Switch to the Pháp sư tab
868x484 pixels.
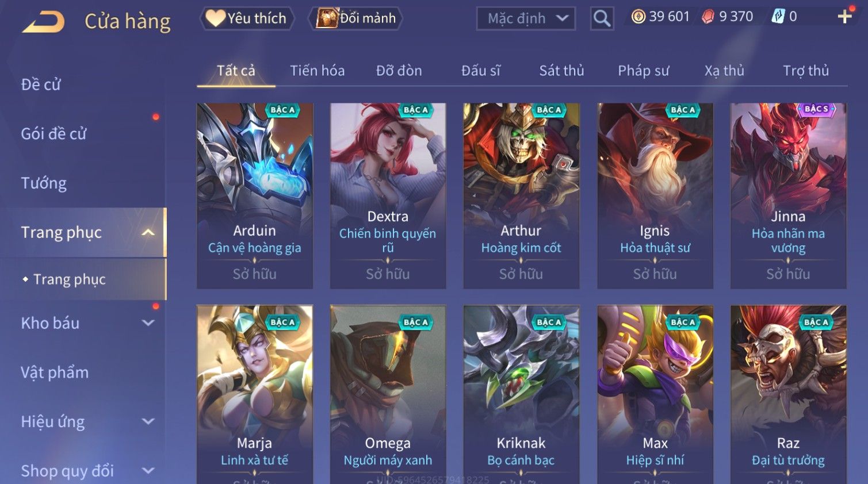click(x=643, y=71)
